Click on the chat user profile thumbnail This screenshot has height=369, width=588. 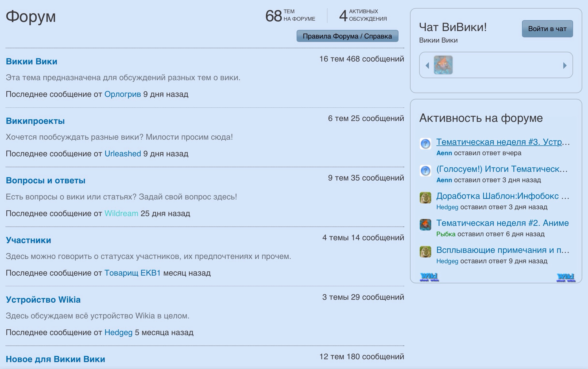(444, 65)
